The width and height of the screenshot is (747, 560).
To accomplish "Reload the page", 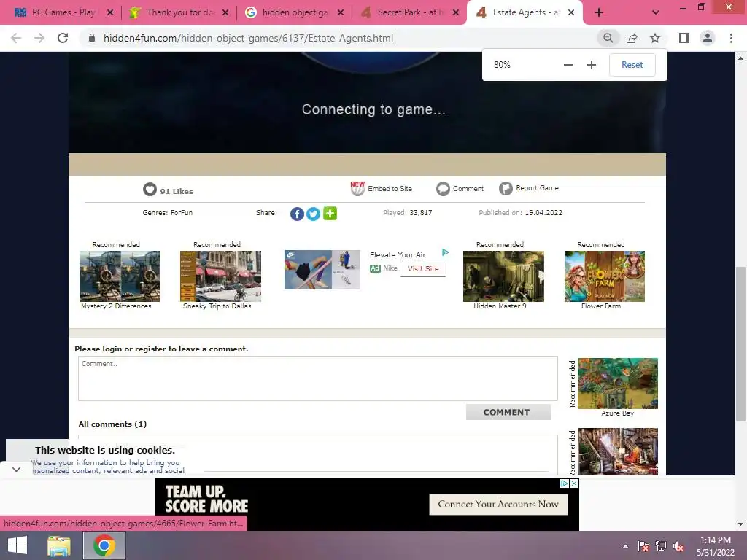I will tap(63, 38).
